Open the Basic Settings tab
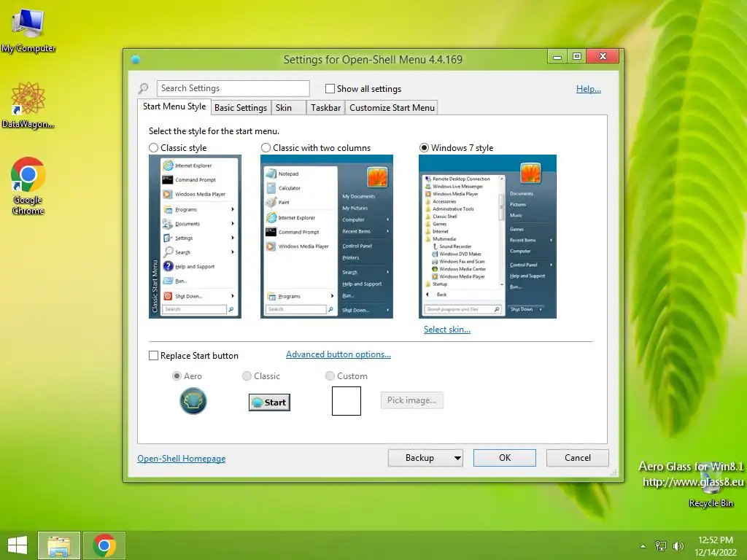This screenshot has width=747, height=560. (x=241, y=108)
